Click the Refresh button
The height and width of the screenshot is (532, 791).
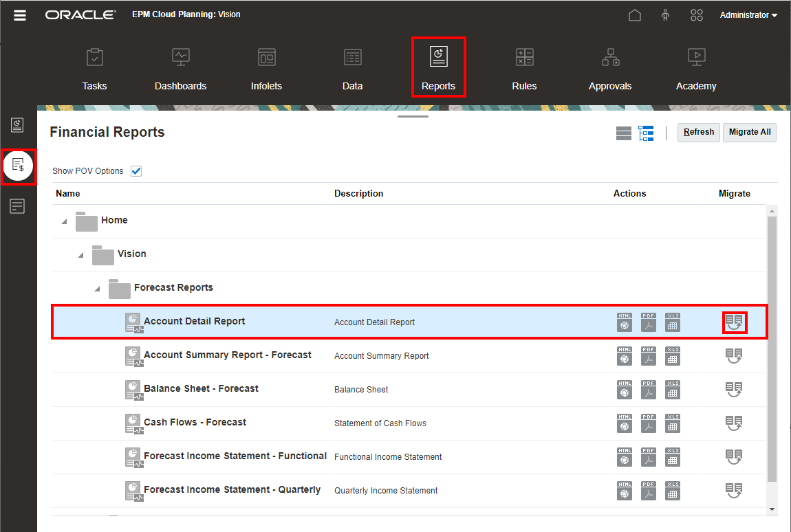click(x=698, y=132)
